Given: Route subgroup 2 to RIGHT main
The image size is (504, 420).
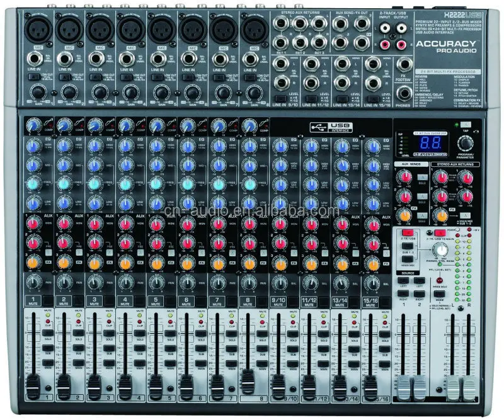Looking at the screenshot, I should 419,293.
